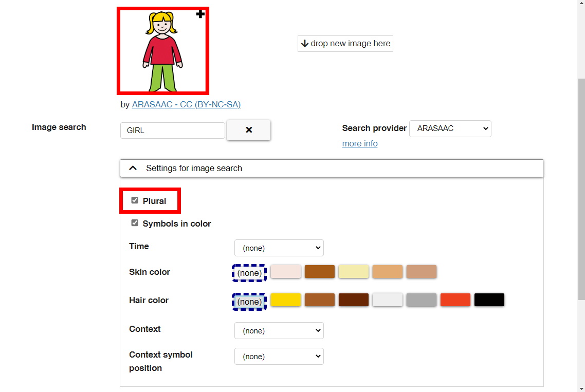Pick the gray hair color swatch
Image resolution: width=585 pixels, height=392 pixels.
tap(422, 300)
